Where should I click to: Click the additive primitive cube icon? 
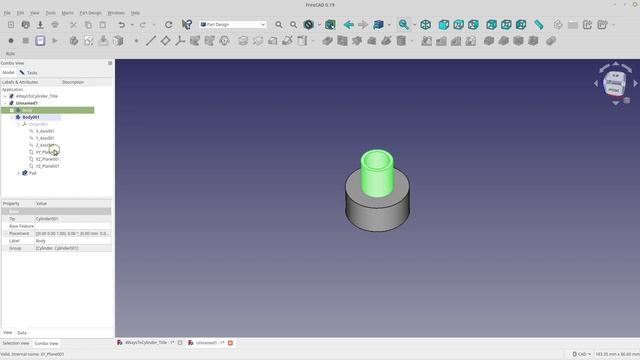302,41
